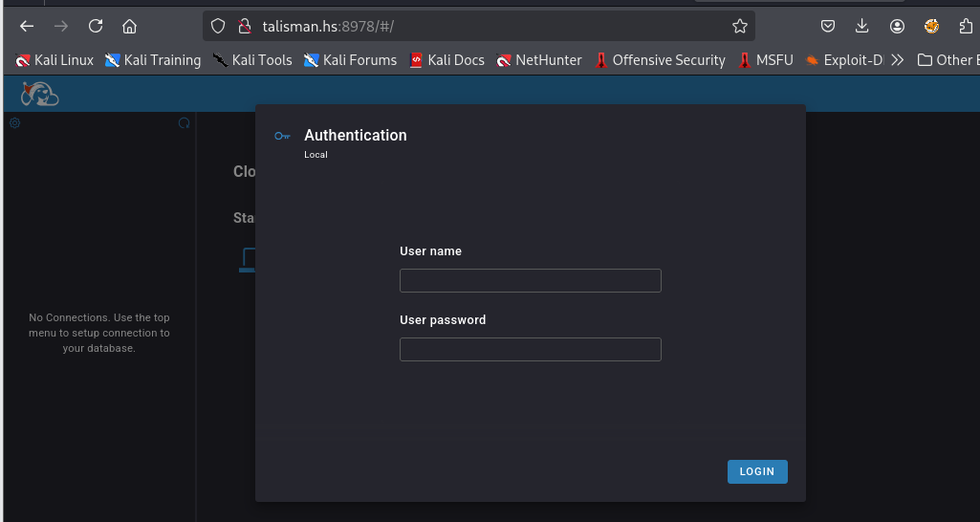
Task: Open the Offensive Security bookmark
Action: [660, 60]
